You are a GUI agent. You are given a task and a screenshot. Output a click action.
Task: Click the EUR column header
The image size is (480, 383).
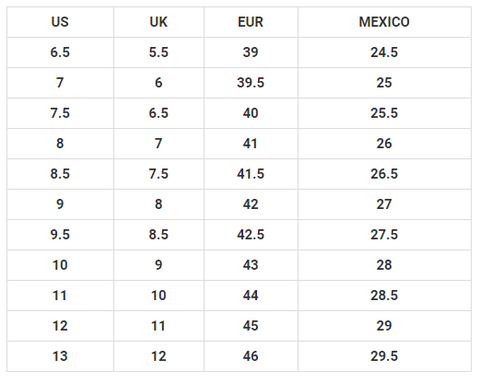pyautogui.click(x=251, y=22)
